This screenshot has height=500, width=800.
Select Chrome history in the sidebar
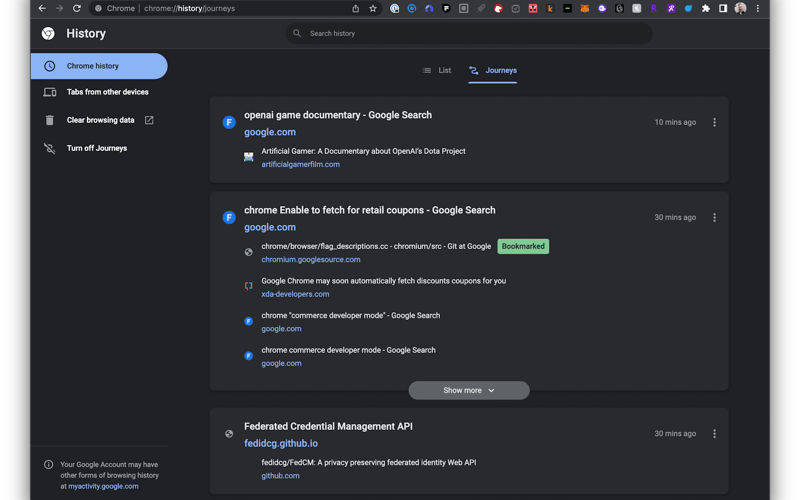click(x=99, y=66)
